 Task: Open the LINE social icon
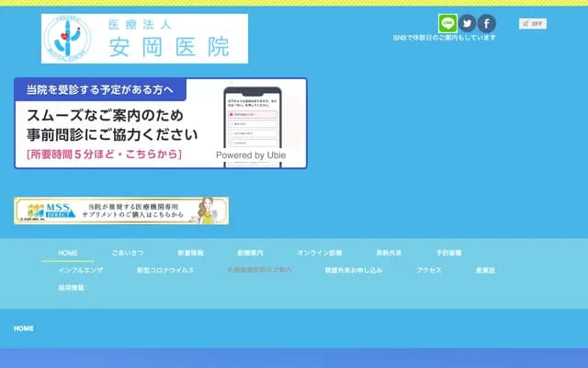(448, 24)
